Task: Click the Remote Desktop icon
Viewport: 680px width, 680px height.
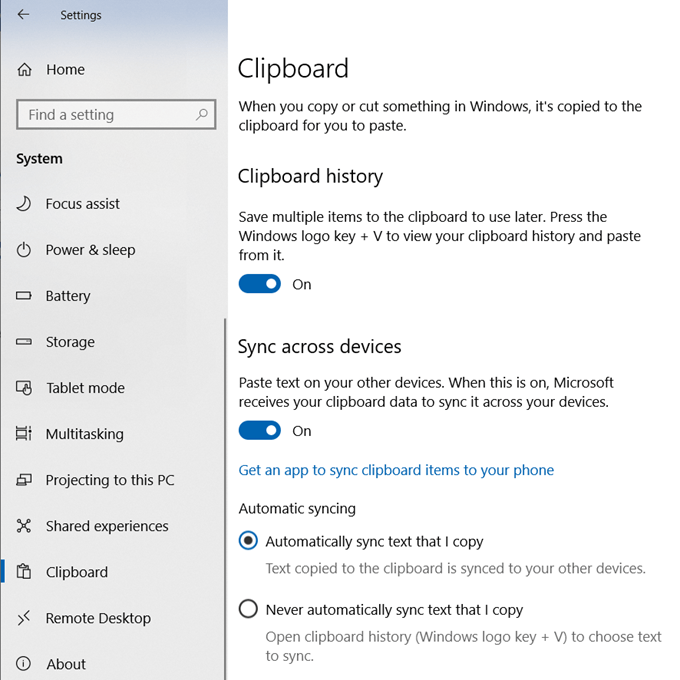Action: [24, 618]
